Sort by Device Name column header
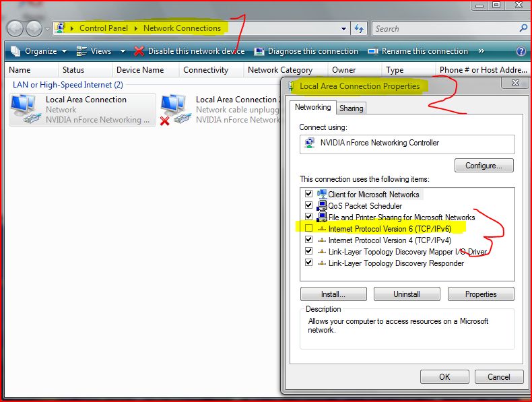This screenshot has width=532, height=402. pyautogui.click(x=145, y=70)
